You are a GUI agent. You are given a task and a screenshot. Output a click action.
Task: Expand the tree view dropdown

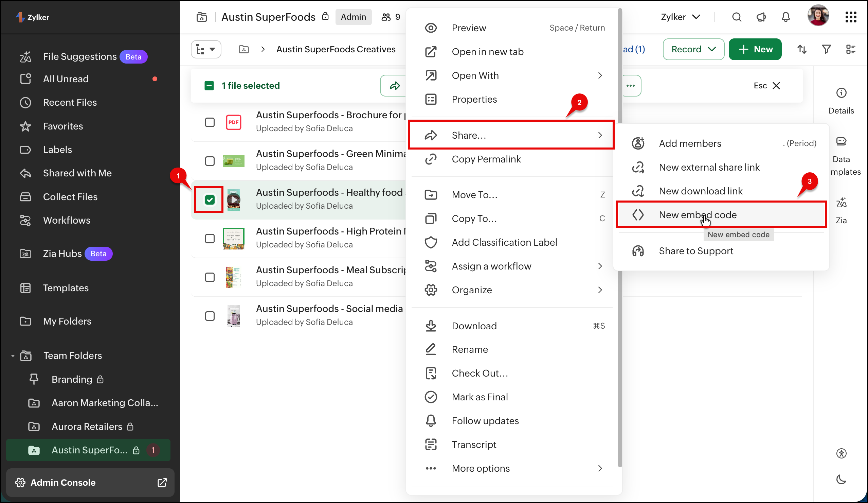[206, 49]
